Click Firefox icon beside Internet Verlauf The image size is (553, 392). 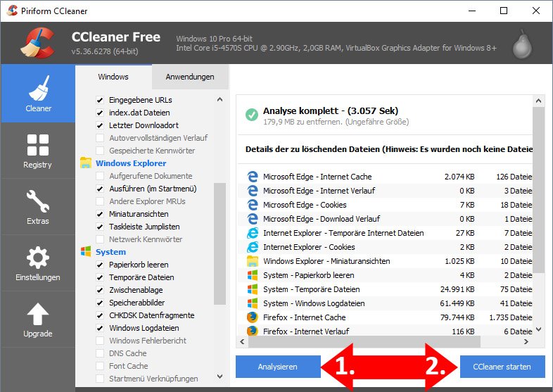point(253,331)
